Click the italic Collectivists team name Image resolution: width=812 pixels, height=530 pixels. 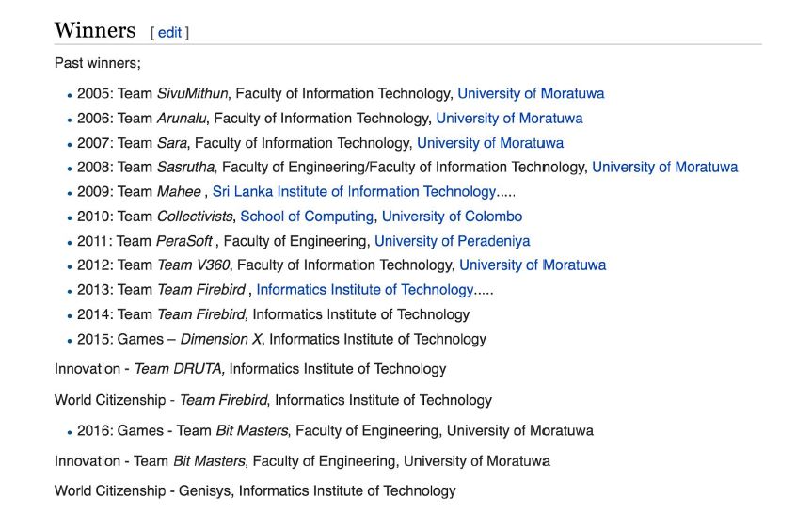pos(195,216)
